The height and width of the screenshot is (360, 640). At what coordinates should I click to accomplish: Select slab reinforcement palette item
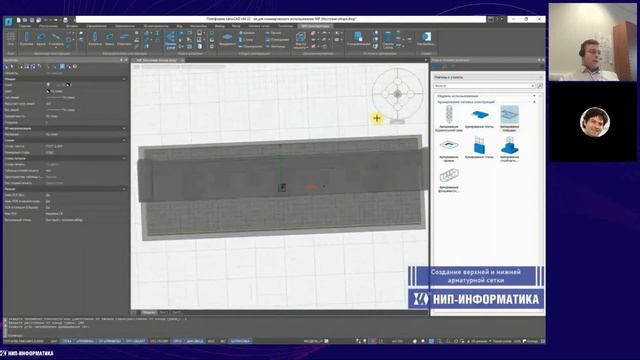click(480, 117)
